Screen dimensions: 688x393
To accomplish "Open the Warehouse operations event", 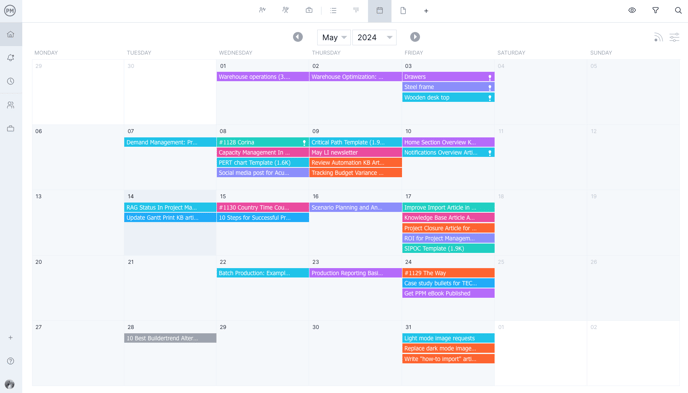I will point(263,77).
